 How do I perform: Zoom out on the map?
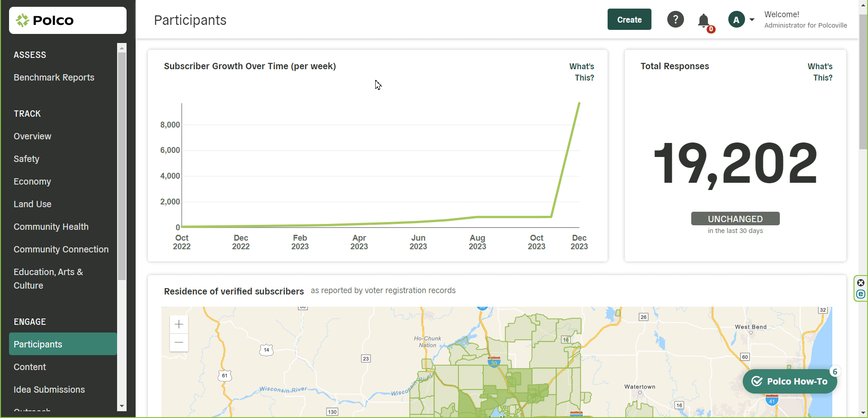point(179,342)
